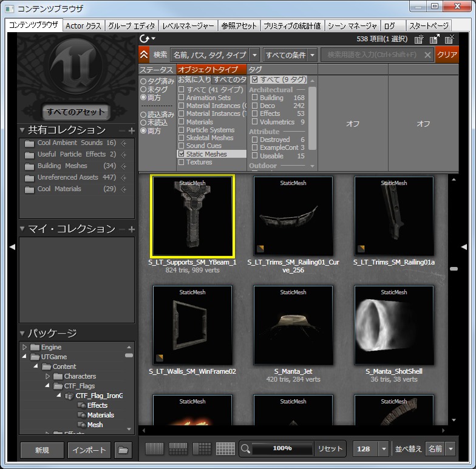Click the add-to-collection icon beside Cool Materials
Image resolution: width=476 pixels, height=469 pixels.
coord(124,189)
